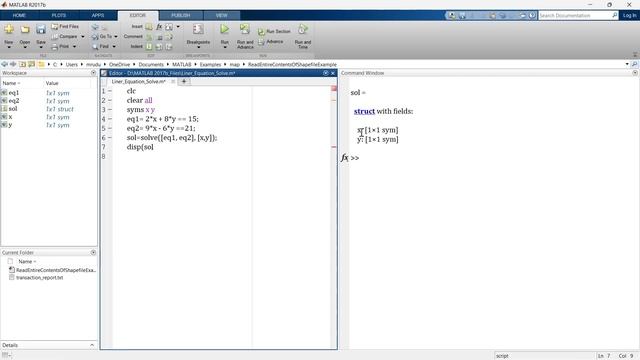Expand the Details panel
This screenshot has width=640, height=360.
click(92, 345)
